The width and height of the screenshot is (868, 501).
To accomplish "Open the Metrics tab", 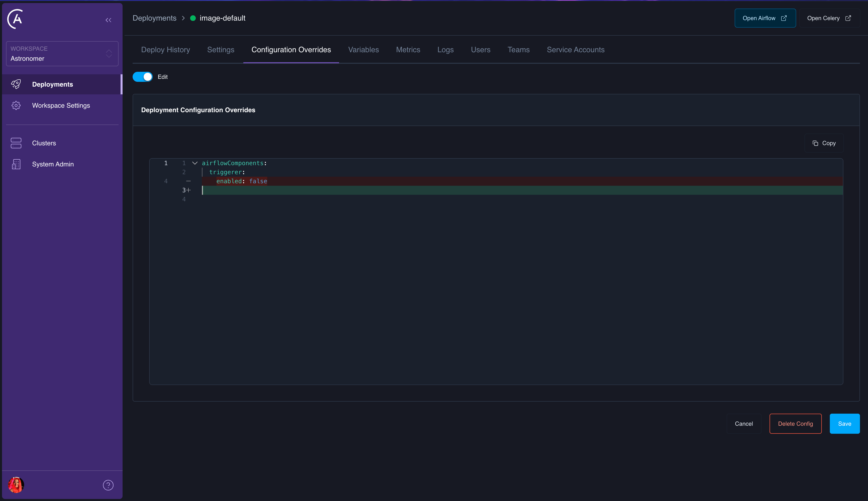I will click(x=408, y=50).
